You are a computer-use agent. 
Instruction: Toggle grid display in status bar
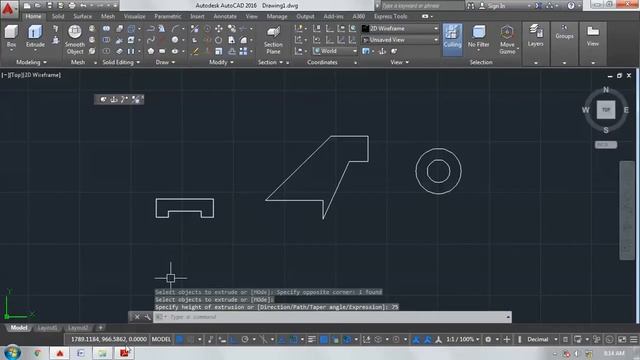[180, 340]
